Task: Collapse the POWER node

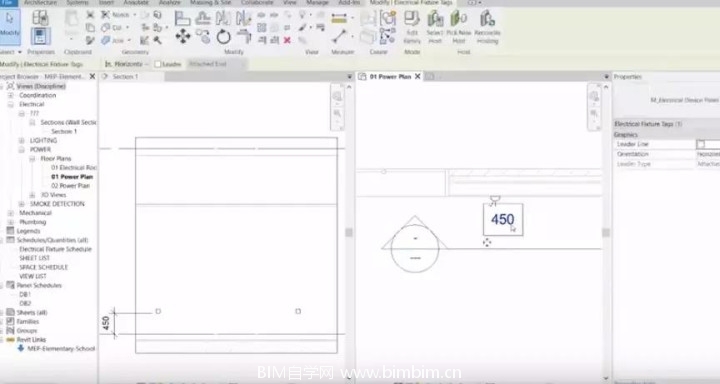Action: (x=22, y=150)
